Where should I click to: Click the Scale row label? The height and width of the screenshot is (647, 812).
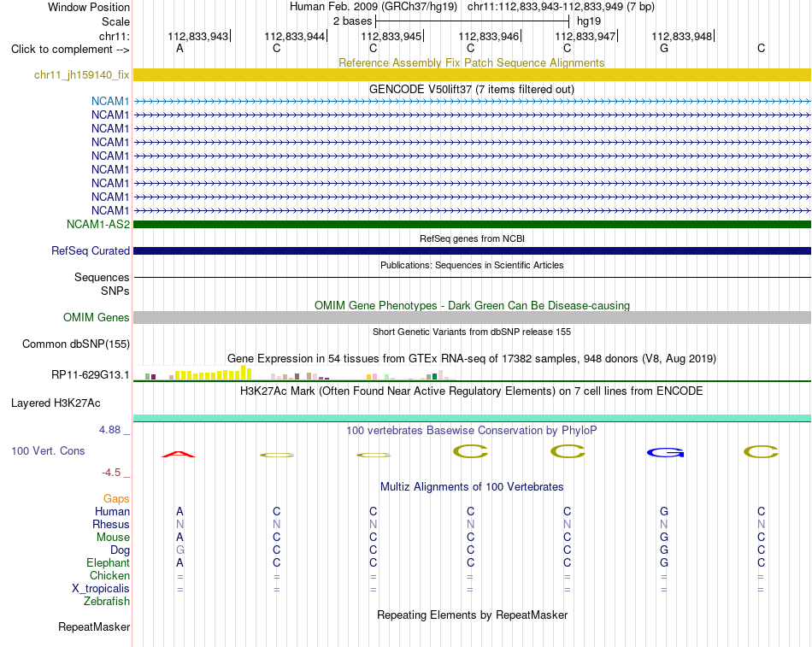(x=115, y=21)
